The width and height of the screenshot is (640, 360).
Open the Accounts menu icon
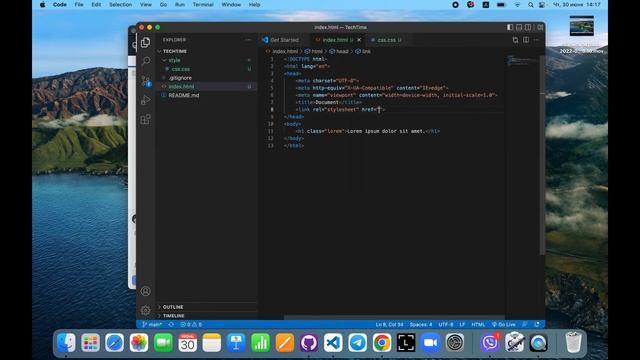(146, 291)
